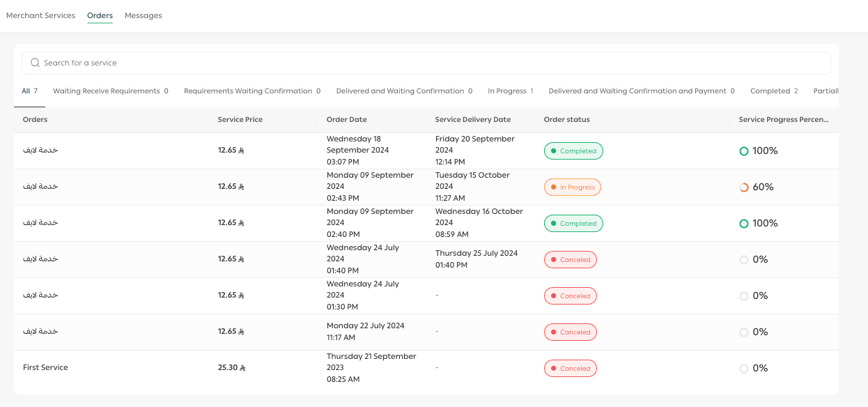Filter orders by Completed status
Image resolution: width=868 pixels, height=407 pixels.
click(x=773, y=91)
